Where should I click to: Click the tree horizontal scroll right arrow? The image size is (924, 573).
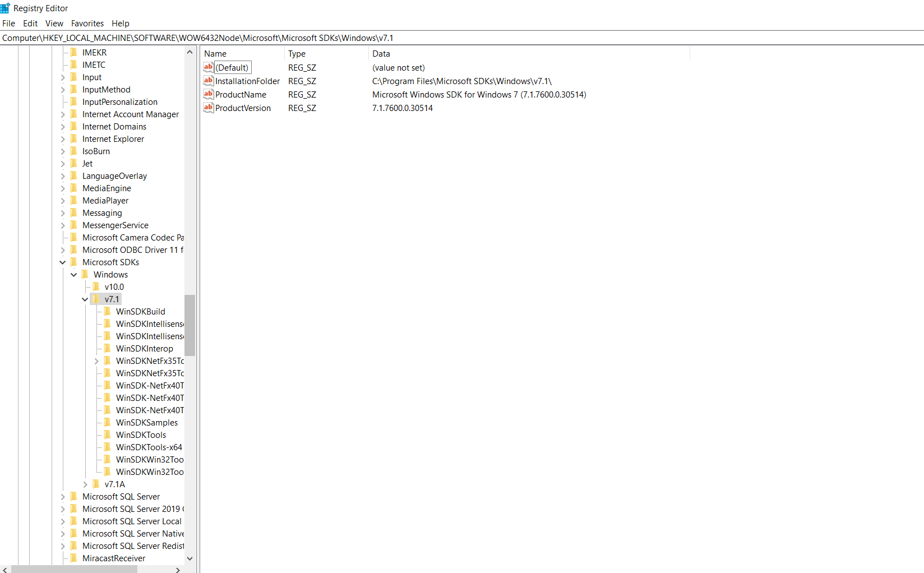(x=178, y=569)
